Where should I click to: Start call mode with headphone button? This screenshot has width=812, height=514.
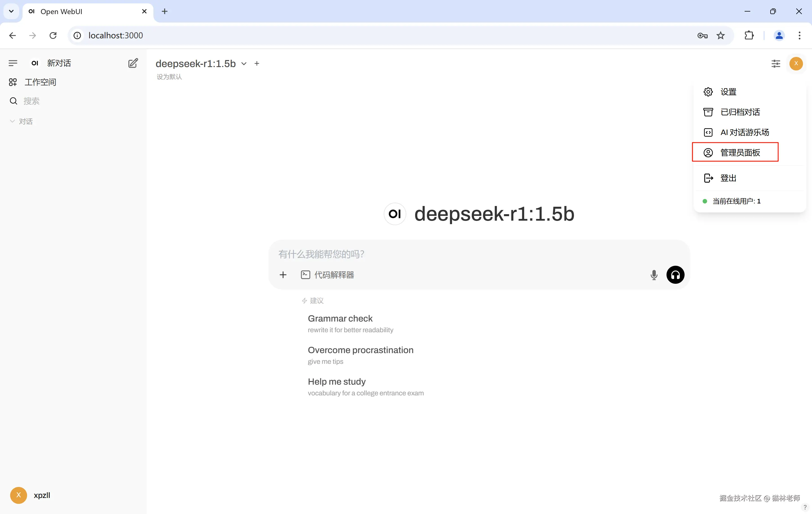[675, 275]
